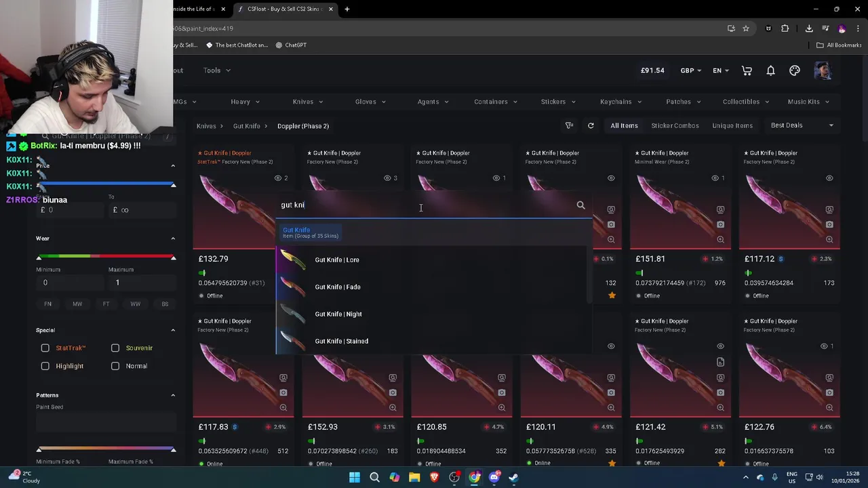This screenshot has width=868, height=488.
Task: Open the media control icon in browser toolbar
Action: (825, 28)
